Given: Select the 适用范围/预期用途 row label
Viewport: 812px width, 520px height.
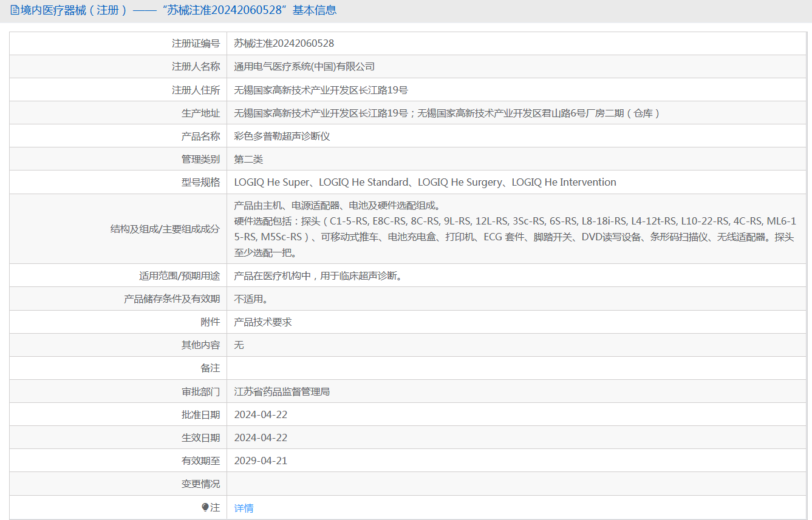Looking at the screenshot, I should coord(179,275).
